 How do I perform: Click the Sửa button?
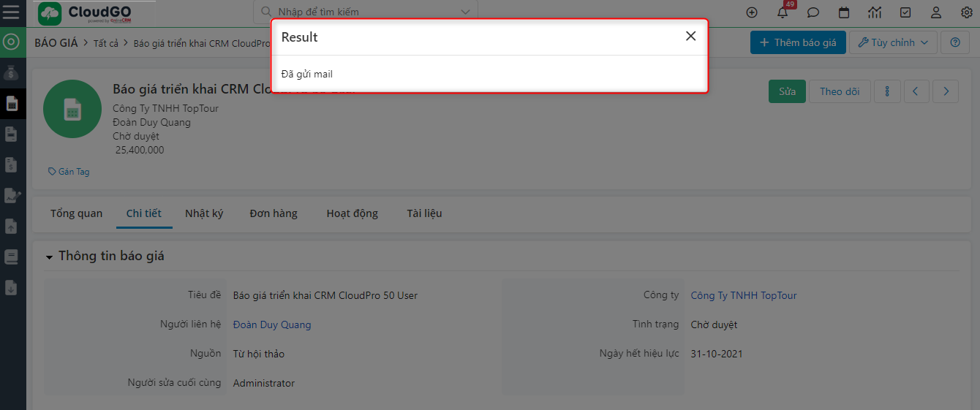(x=787, y=91)
